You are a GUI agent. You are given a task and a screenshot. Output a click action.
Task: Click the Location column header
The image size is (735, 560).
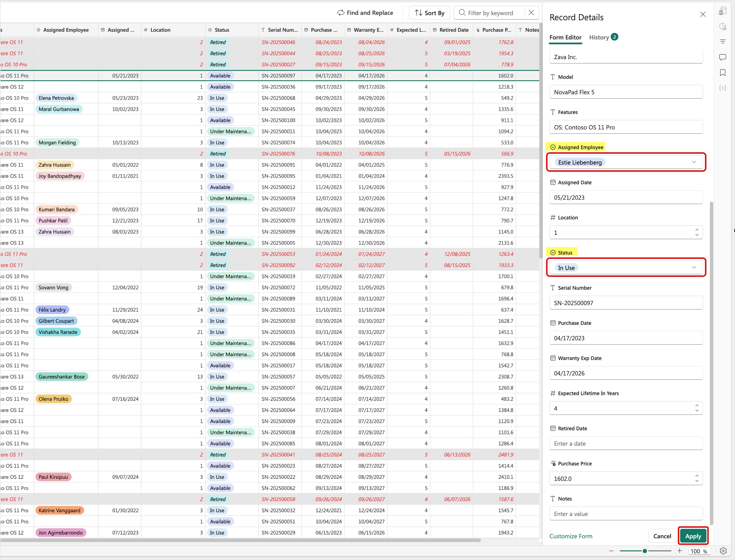click(173, 30)
